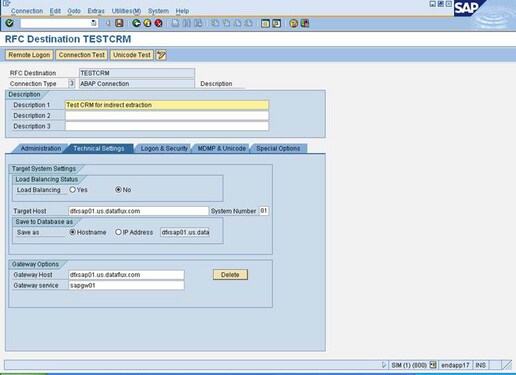
Task: Click the Description 1 field
Action: pos(167,105)
